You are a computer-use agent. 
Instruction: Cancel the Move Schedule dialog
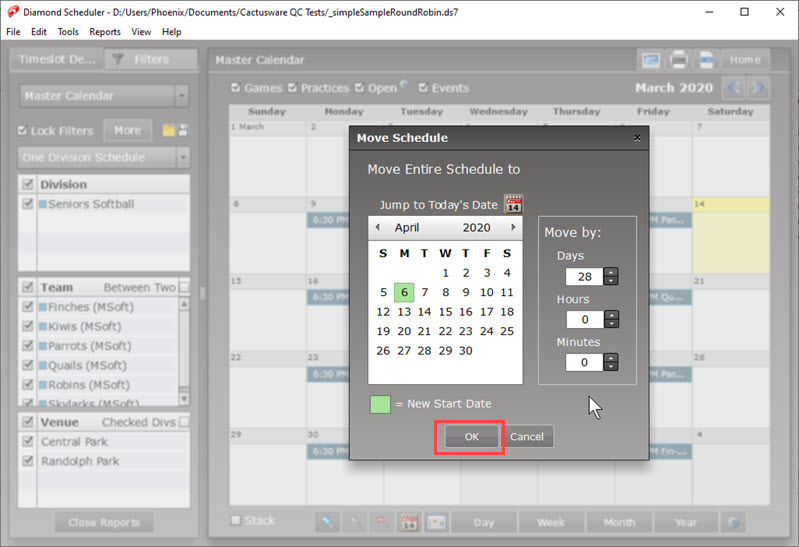527,437
